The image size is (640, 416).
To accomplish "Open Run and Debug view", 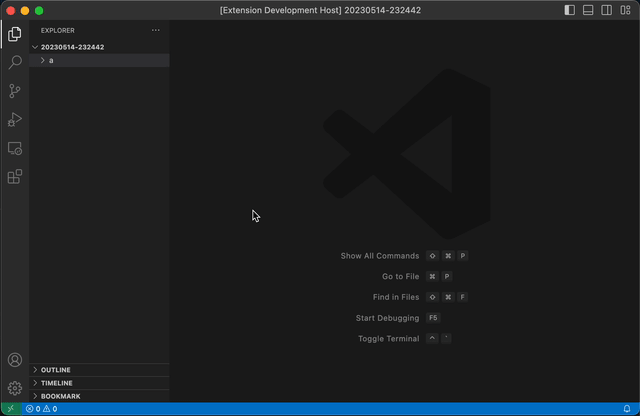I will click(15, 120).
